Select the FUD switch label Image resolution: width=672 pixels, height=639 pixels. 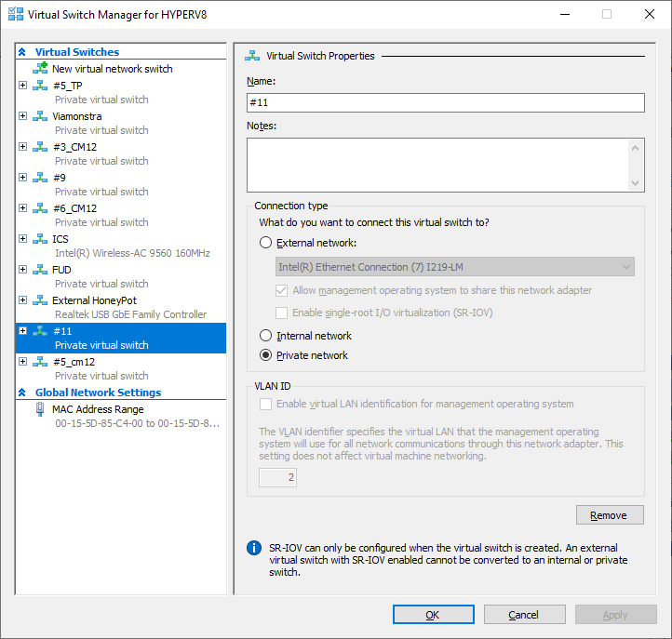point(61,270)
